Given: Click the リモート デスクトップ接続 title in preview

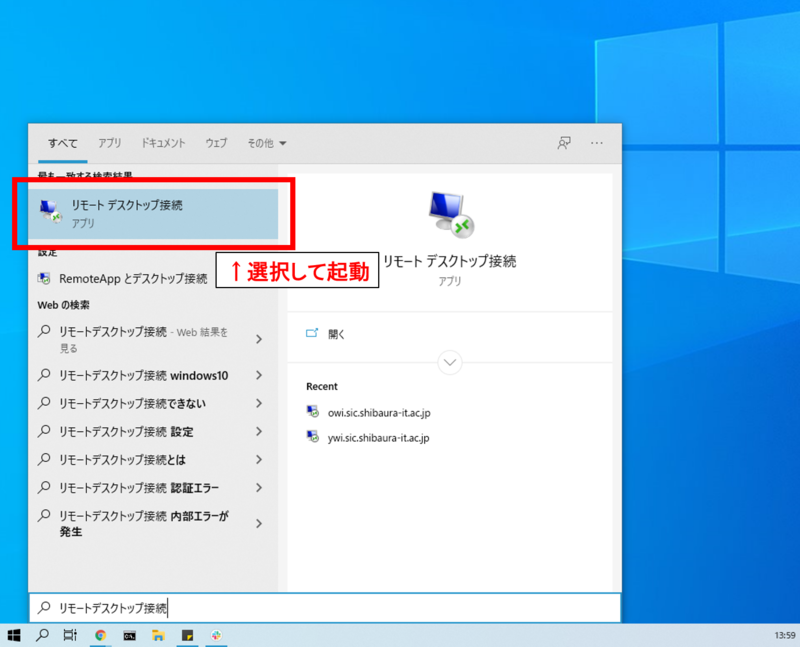Looking at the screenshot, I should pos(449,261).
